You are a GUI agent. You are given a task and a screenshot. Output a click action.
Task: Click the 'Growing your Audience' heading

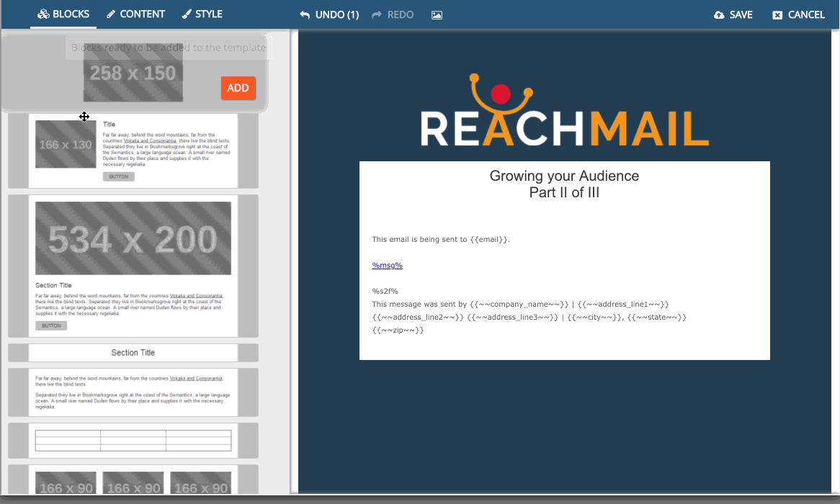[x=564, y=176]
